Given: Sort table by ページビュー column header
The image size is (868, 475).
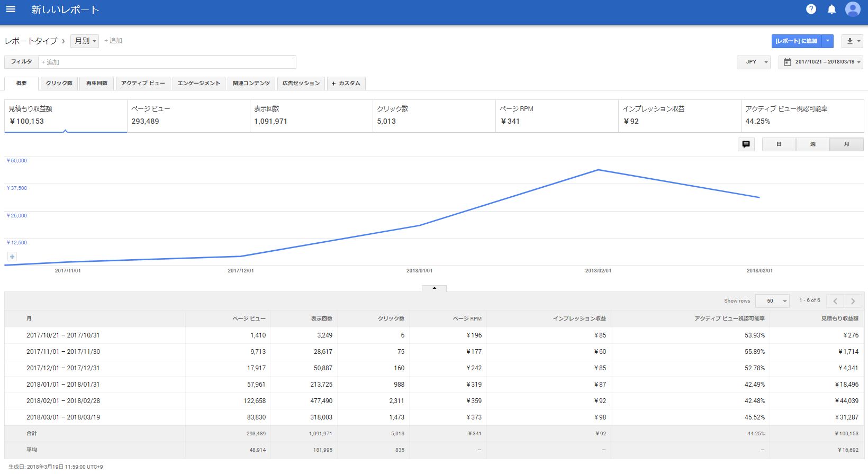Looking at the screenshot, I should click(249, 318).
